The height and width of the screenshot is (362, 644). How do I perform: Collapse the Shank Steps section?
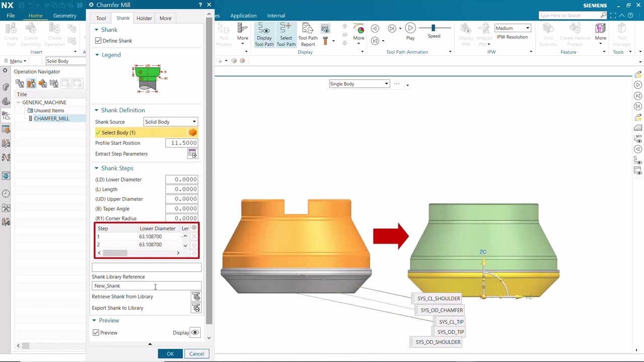pyautogui.click(x=97, y=168)
